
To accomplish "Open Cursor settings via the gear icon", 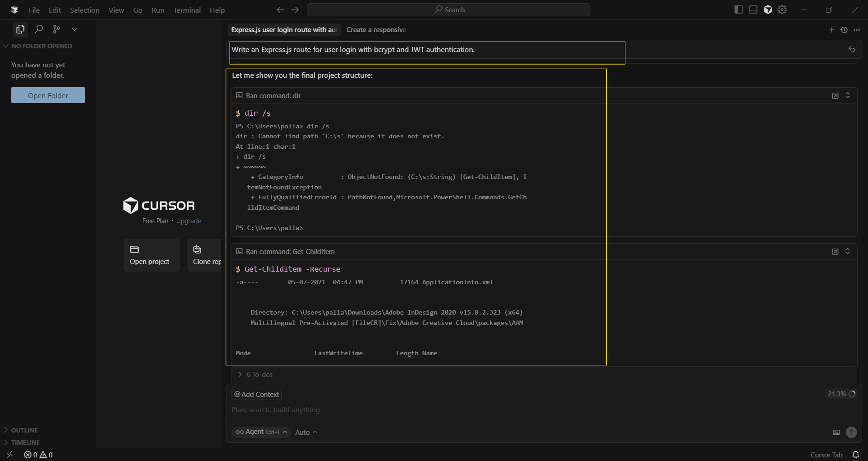I will [x=782, y=9].
